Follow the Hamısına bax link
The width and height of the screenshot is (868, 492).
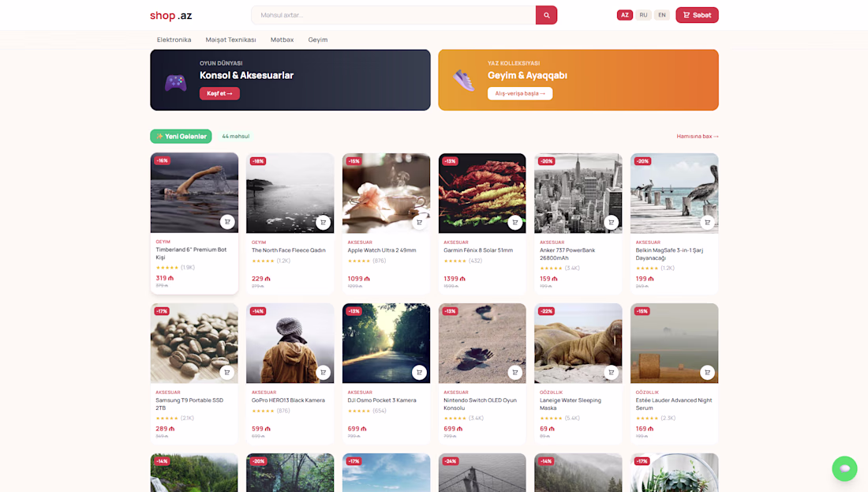697,137
